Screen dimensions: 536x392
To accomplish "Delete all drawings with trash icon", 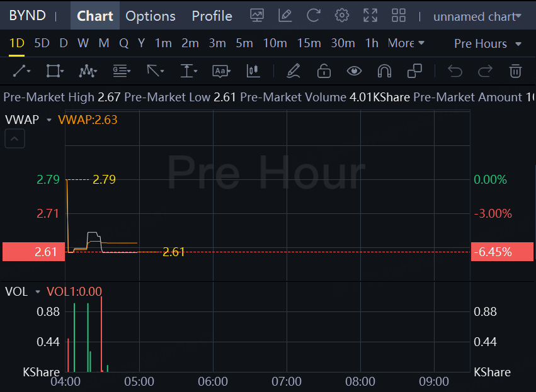I will pos(515,71).
